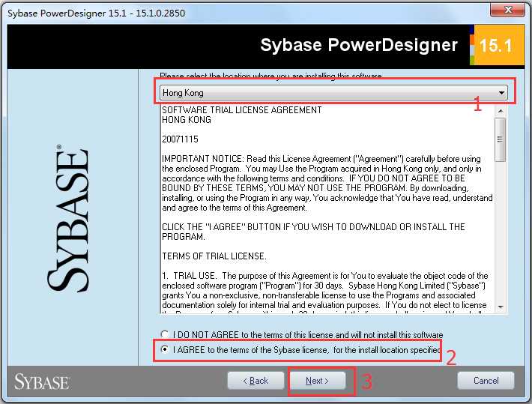Close the installer window

click(507, 10)
